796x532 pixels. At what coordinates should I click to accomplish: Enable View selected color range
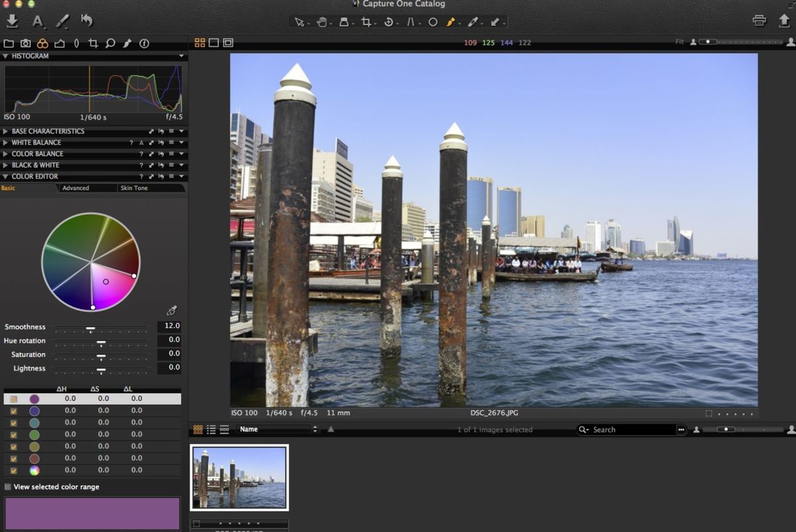click(x=8, y=487)
